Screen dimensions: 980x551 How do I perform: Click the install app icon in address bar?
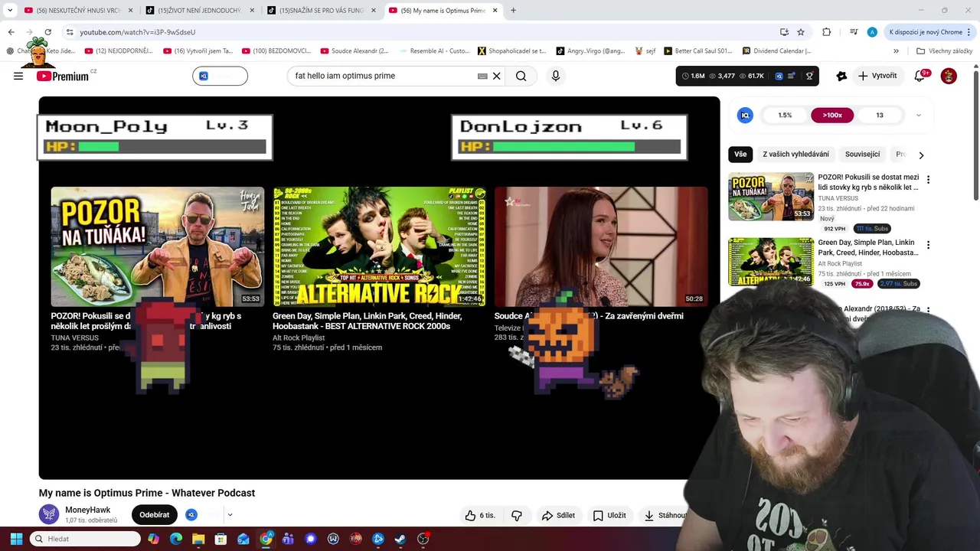click(x=784, y=32)
